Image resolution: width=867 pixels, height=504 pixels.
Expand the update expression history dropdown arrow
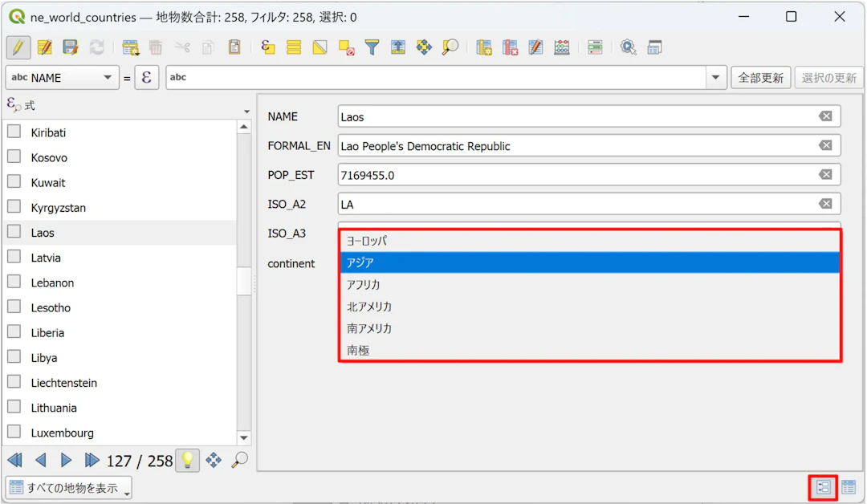pyautogui.click(x=715, y=77)
